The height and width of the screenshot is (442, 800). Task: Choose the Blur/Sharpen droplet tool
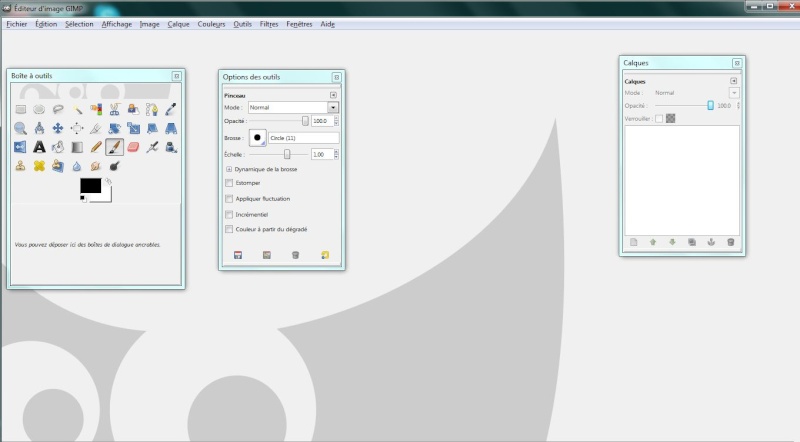77,166
